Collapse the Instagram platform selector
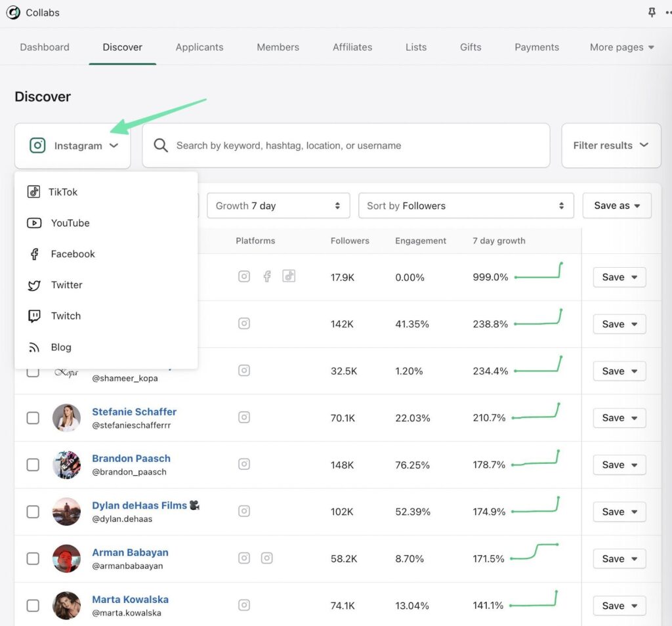 click(73, 146)
